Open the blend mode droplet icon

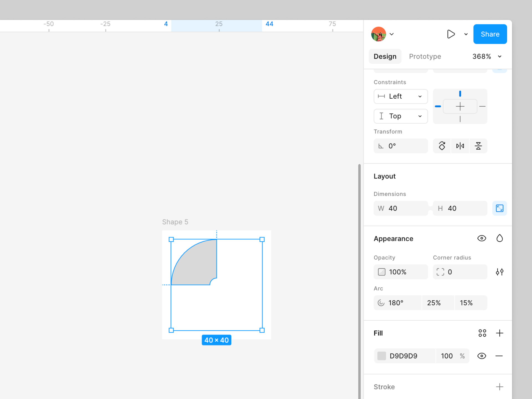point(499,238)
